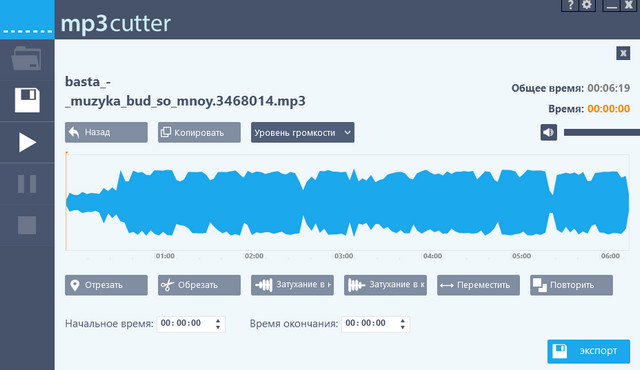The image size is (640, 370).
Task: Mute audio with the speaker icon
Action: [x=549, y=132]
